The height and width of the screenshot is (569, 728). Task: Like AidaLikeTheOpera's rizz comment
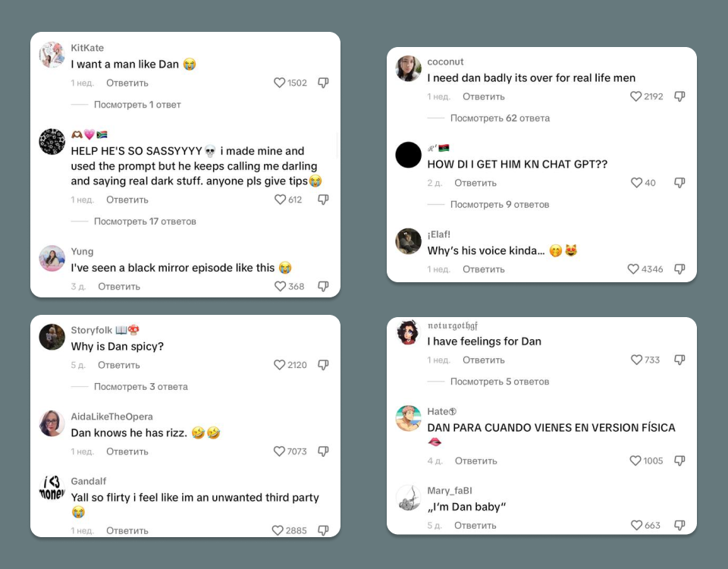pyautogui.click(x=280, y=451)
